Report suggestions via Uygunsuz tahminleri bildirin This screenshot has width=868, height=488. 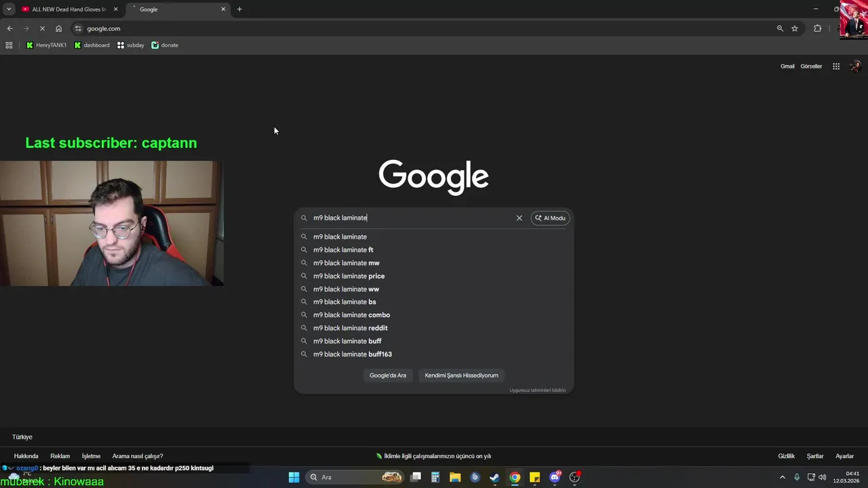click(x=538, y=390)
